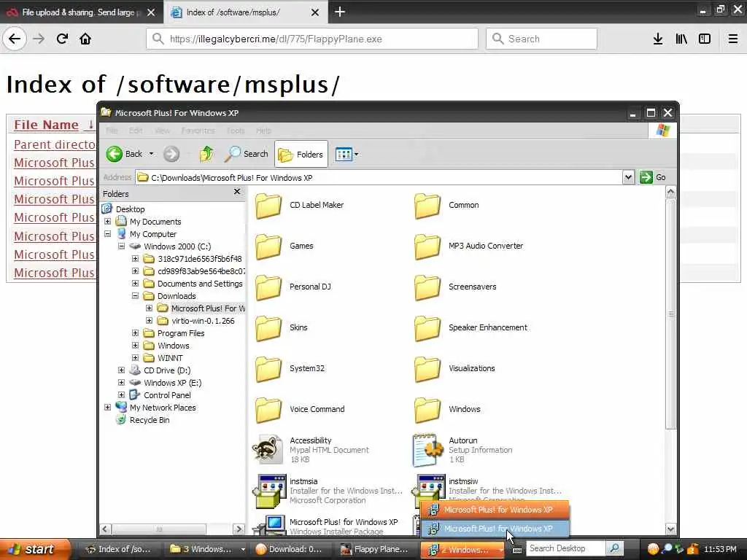Viewport: 747px width, 560px height.
Task: Expand virtio-win-0.1.266 tree node
Action: [x=149, y=321]
